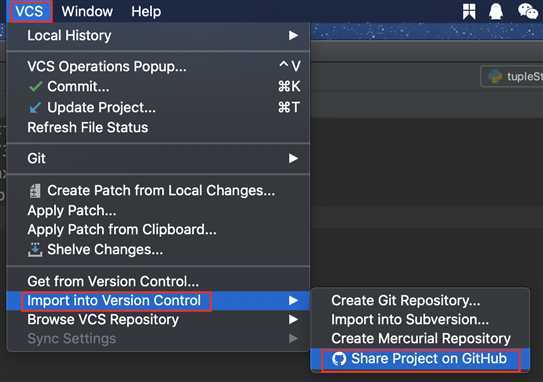
Task: Expand the Browse VCS Repository arrow
Action: 293,319
